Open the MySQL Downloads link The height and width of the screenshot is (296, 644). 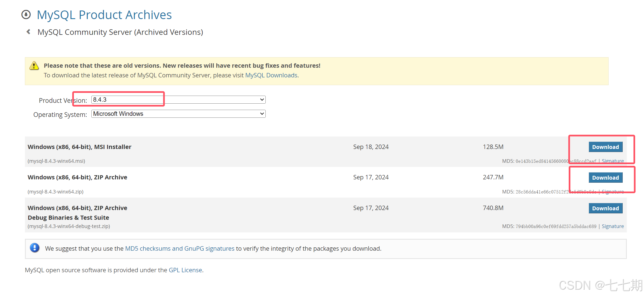pos(271,75)
